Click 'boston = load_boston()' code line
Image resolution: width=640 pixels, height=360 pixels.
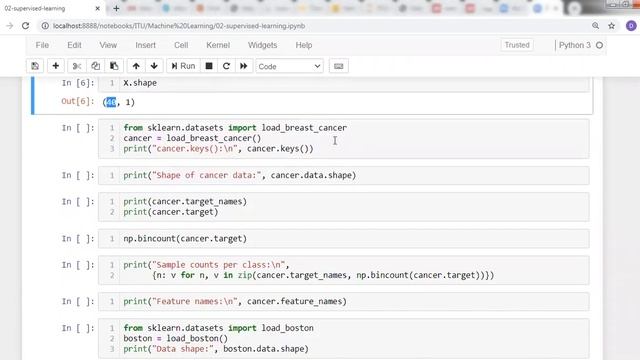click(x=176, y=338)
